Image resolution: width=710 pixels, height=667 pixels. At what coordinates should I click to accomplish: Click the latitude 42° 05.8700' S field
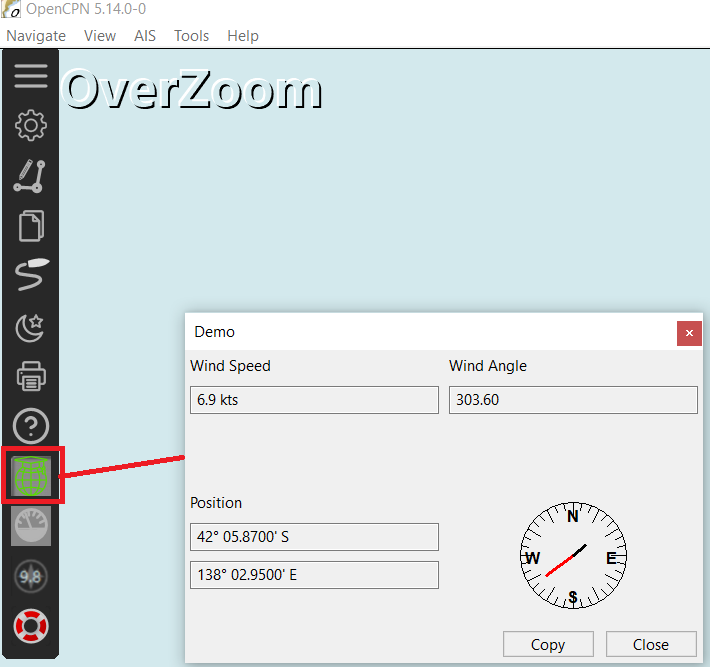click(x=314, y=537)
